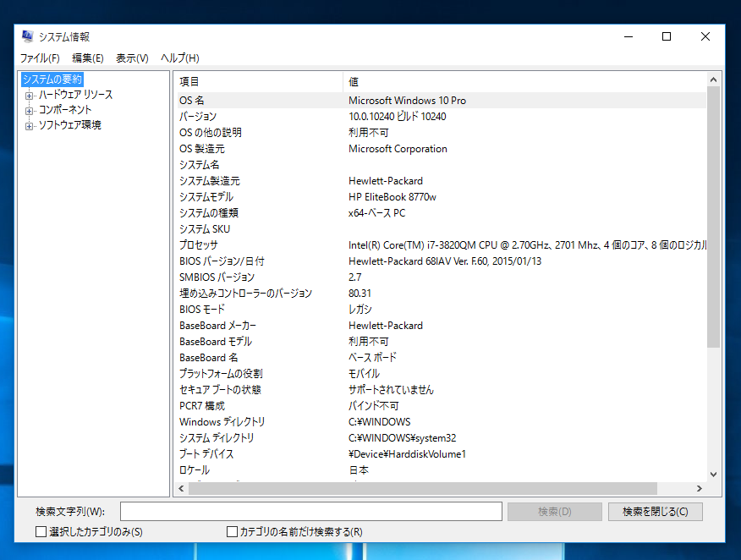Select the BIOS バージョン/日付 row
This screenshot has height=560, width=741.
click(442, 261)
